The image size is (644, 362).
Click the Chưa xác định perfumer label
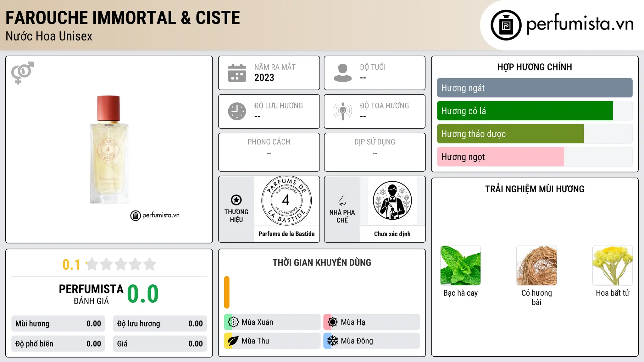(392, 234)
